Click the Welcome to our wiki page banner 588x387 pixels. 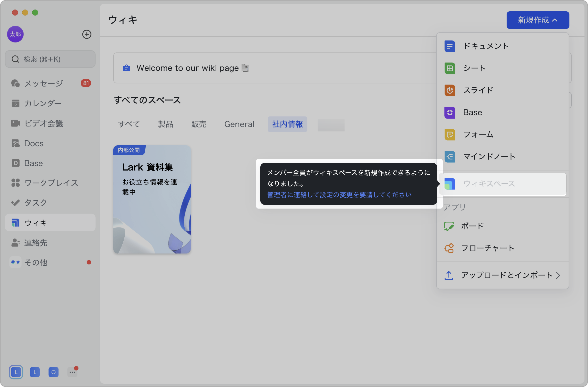coord(275,68)
